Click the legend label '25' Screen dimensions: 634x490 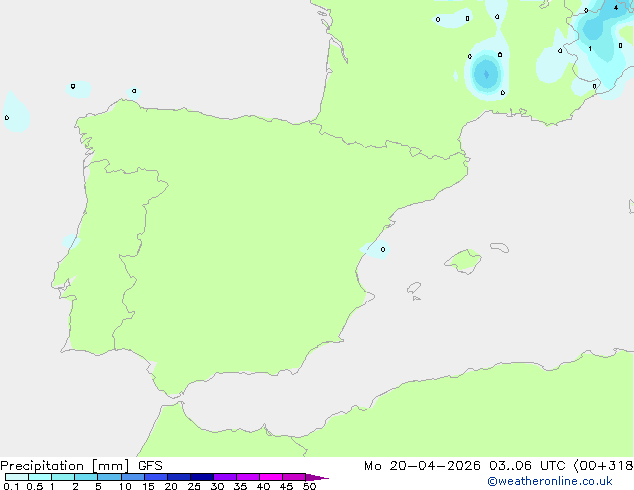pyautogui.click(x=194, y=486)
